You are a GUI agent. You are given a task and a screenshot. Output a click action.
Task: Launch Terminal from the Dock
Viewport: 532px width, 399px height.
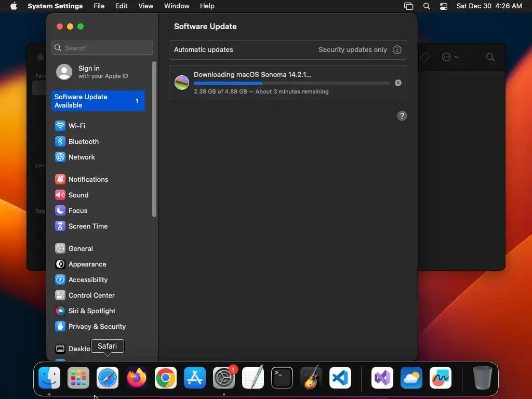click(x=282, y=378)
